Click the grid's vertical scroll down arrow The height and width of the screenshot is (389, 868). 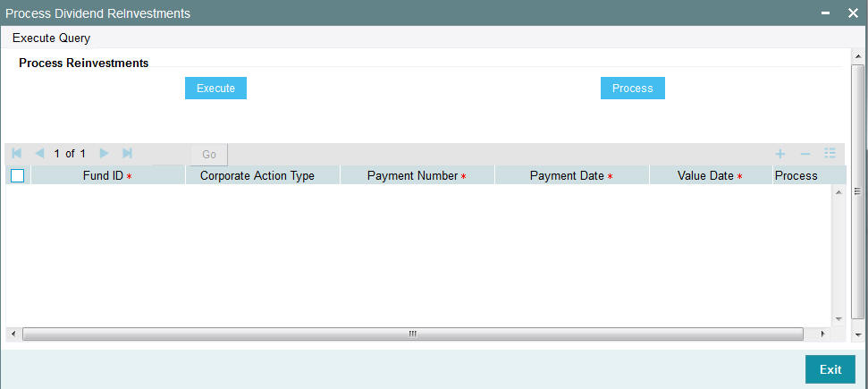click(x=839, y=319)
